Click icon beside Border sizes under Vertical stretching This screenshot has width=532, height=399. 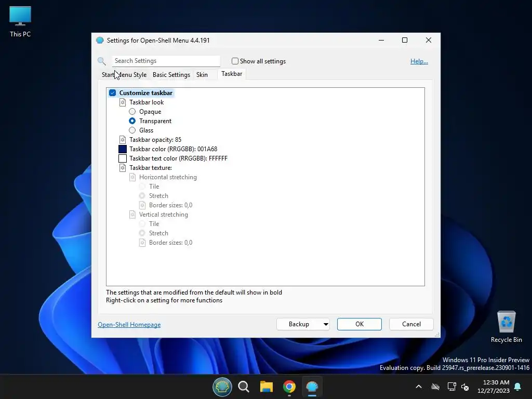[142, 243]
